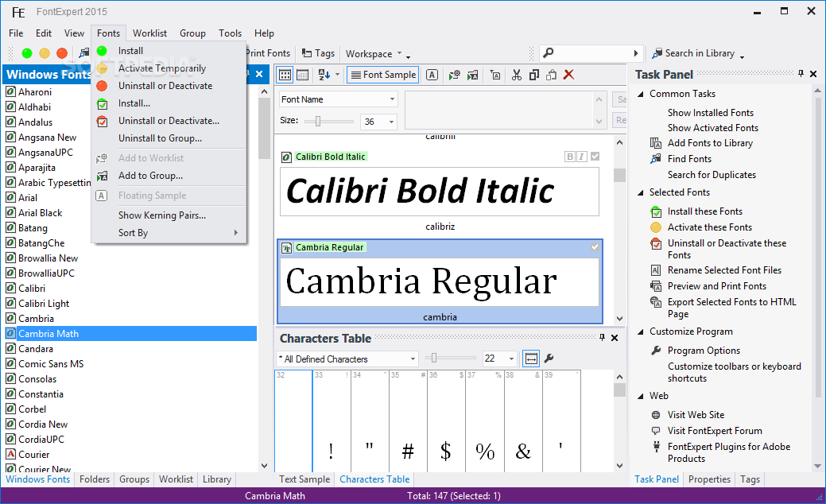Collapse the Web section in Task Panel

coord(641,396)
